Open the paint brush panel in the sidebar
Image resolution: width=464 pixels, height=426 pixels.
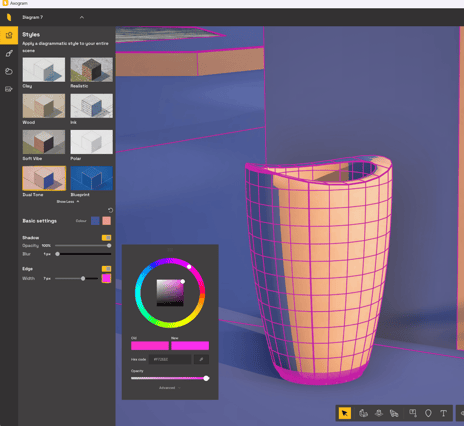pyautogui.click(x=9, y=53)
